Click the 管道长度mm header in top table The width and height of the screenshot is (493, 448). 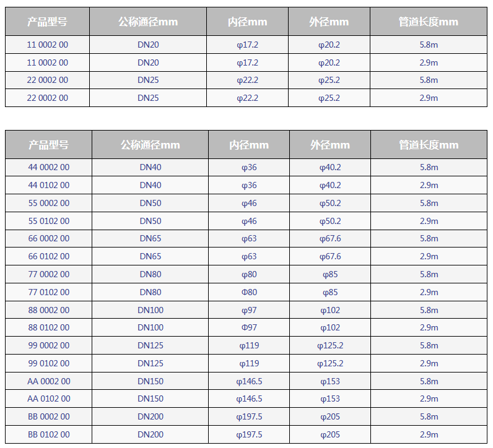coord(429,22)
